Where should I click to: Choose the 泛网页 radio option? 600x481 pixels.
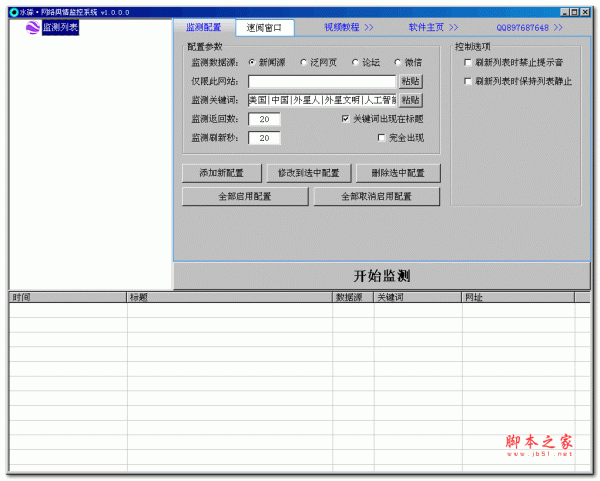pyautogui.click(x=304, y=63)
